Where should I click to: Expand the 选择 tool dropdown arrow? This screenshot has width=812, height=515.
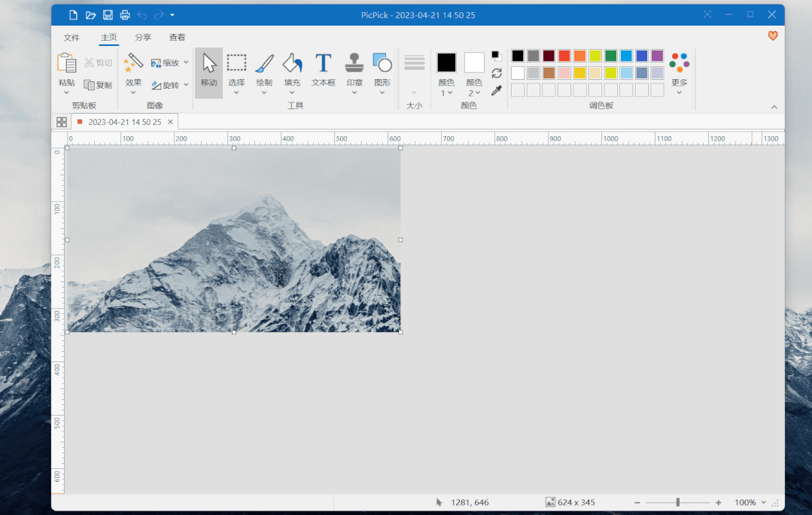pos(236,93)
